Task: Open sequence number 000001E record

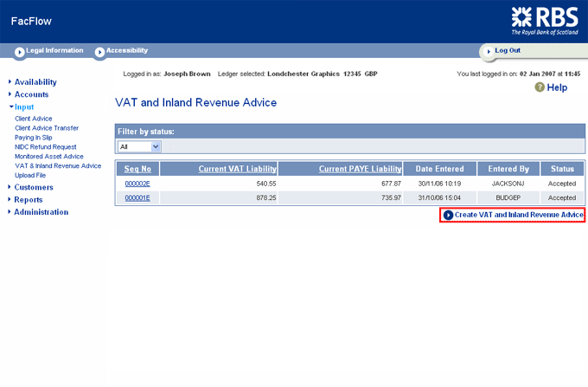Action: coord(137,197)
